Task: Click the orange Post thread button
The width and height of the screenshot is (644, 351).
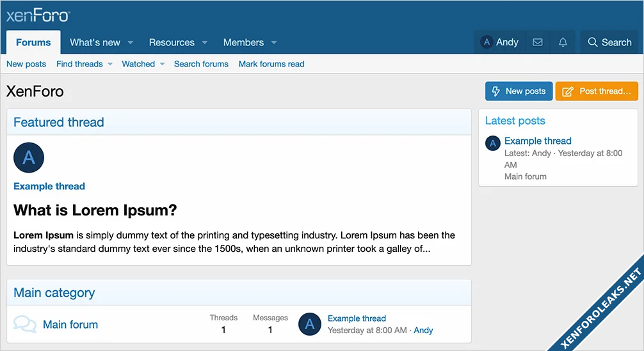Action: coord(597,91)
